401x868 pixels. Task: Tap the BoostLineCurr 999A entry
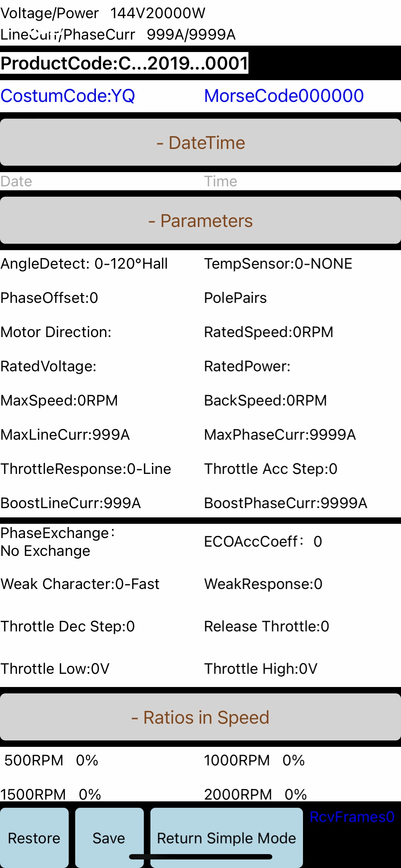tap(71, 503)
